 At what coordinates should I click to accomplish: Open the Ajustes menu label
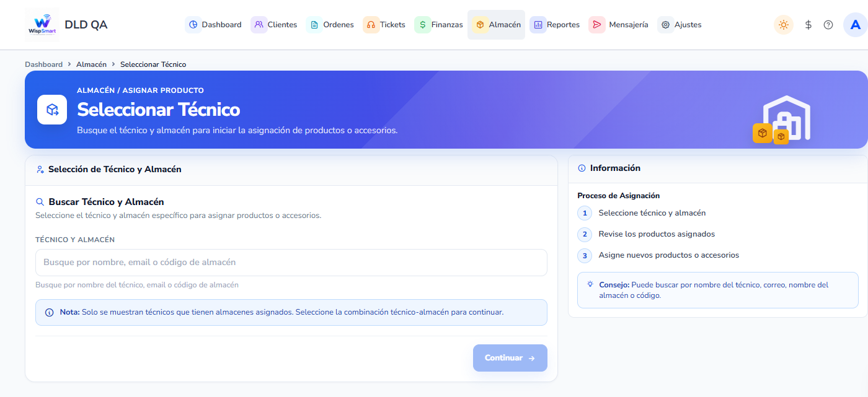tap(688, 25)
